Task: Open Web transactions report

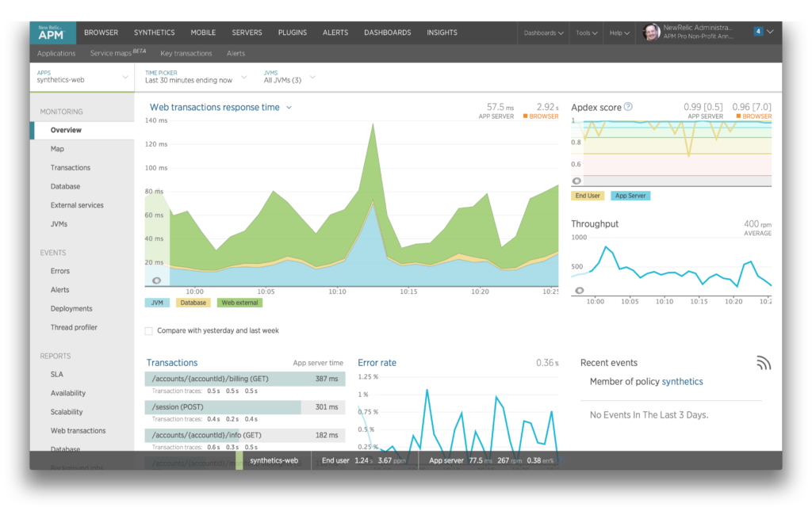Action: 79,431
